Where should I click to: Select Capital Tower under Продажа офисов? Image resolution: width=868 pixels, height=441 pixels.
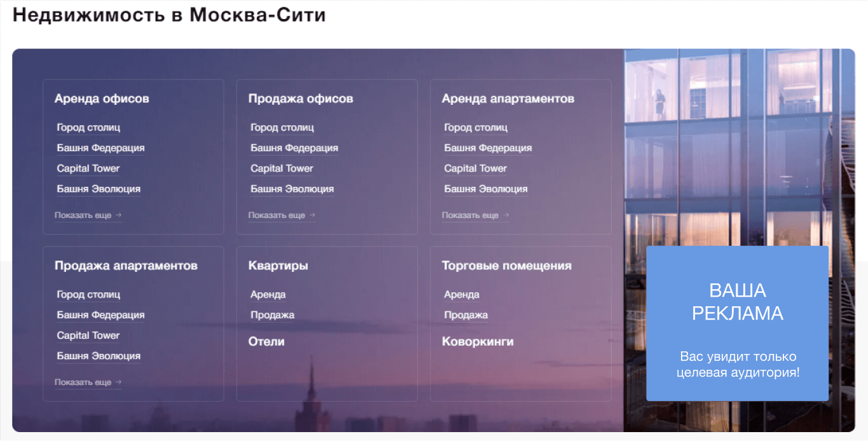coord(282,168)
